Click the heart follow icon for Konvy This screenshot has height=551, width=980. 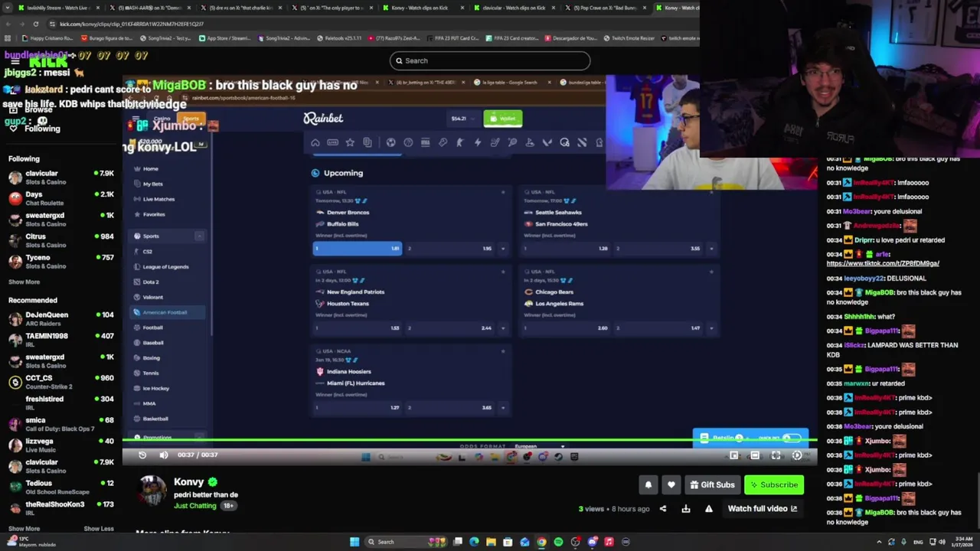coord(671,484)
